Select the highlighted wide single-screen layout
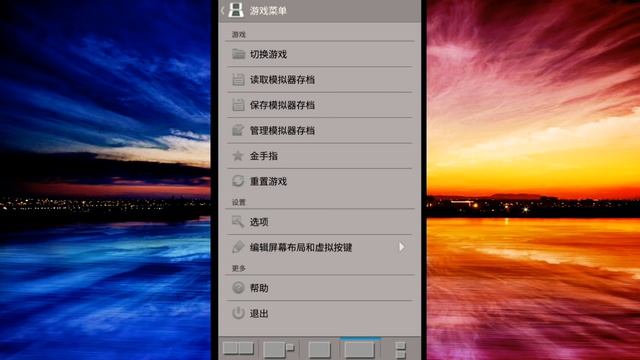Viewport: 640px width, 360px height. tap(359, 349)
